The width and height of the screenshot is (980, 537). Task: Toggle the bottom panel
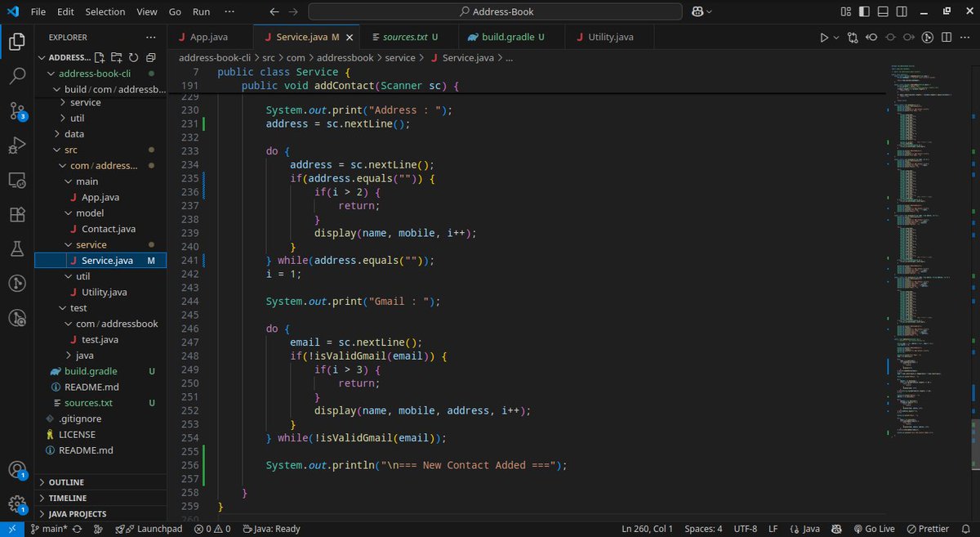pos(884,11)
